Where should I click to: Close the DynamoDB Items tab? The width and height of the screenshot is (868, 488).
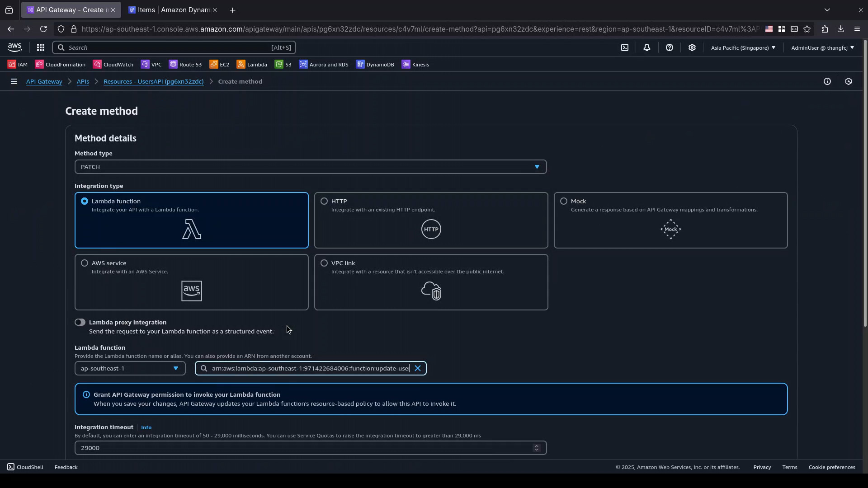pos(214,10)
